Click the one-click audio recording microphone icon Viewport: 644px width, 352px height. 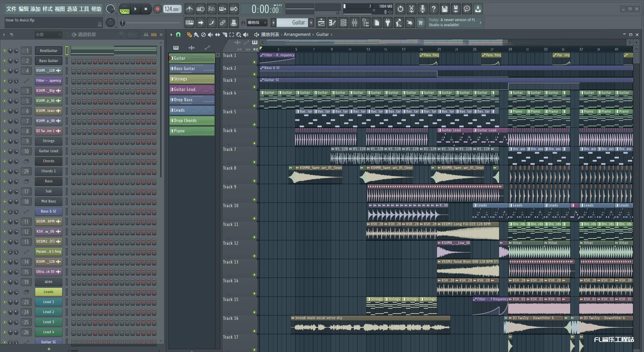click(422, 9)
